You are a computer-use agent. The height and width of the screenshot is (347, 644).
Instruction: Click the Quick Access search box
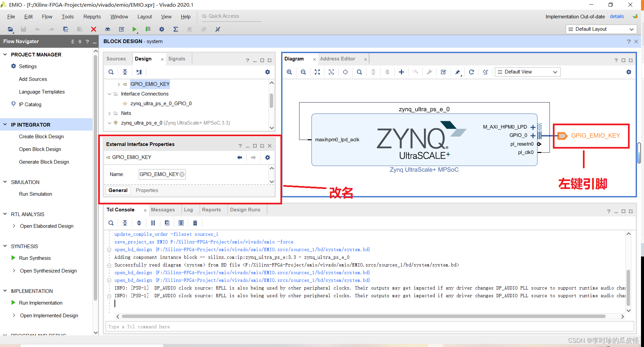(231, 16)
